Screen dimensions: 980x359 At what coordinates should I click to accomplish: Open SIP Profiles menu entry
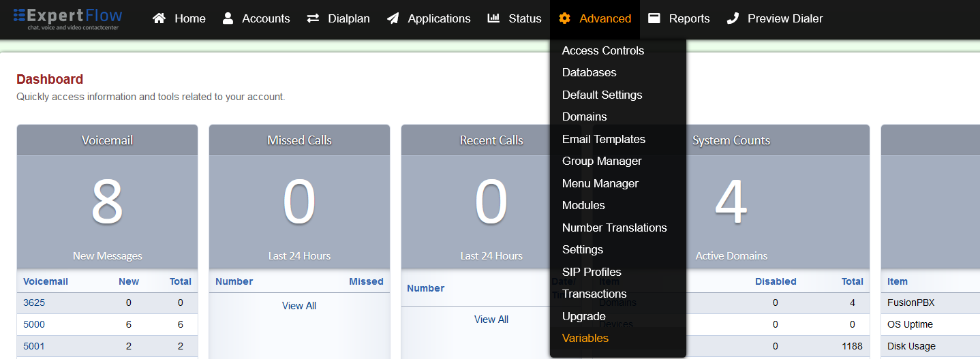tap(591, 272)
